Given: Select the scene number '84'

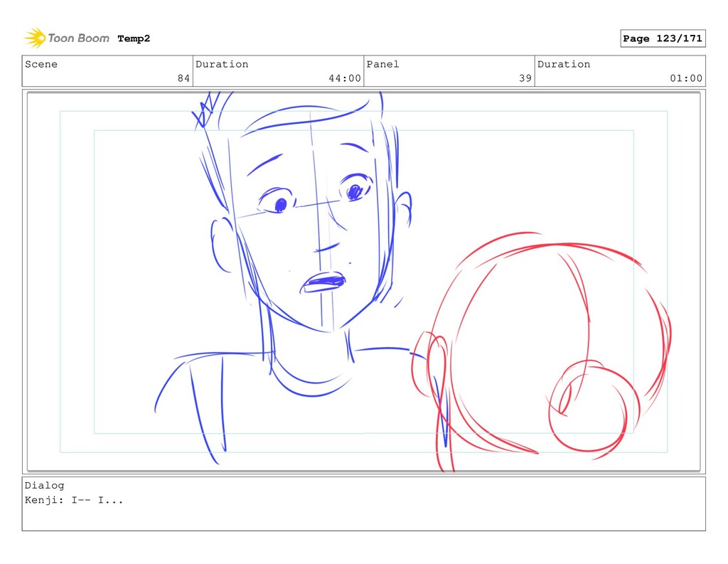Looking at the screenshot, I should coord(184,78).
